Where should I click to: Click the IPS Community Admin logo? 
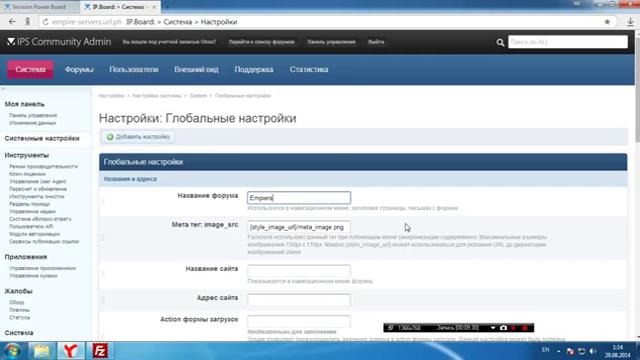pyautogui.click(x=59, y=42)
